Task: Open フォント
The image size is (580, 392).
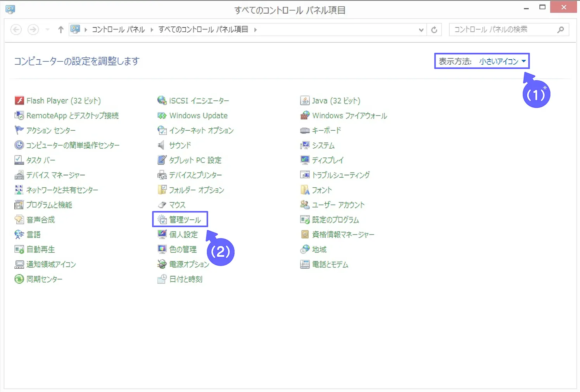Action: point(322,190)
